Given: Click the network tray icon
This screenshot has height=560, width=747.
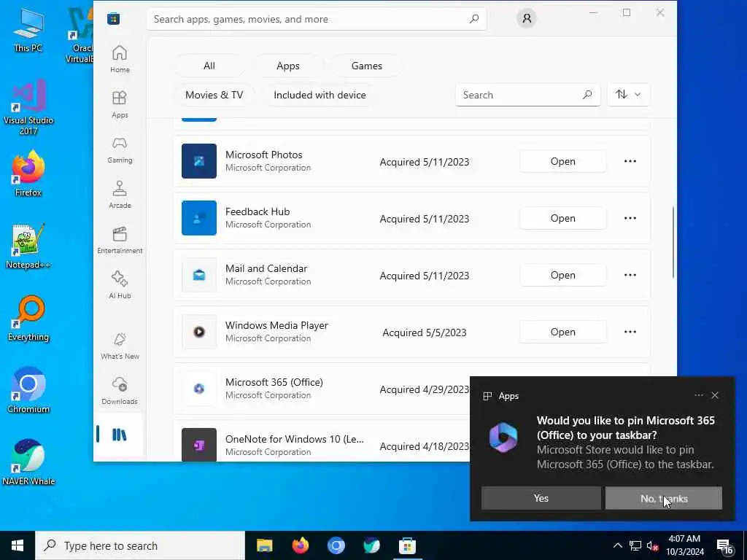Looking at the screenshot, I should pyautogui.click(x=635, y=545).
